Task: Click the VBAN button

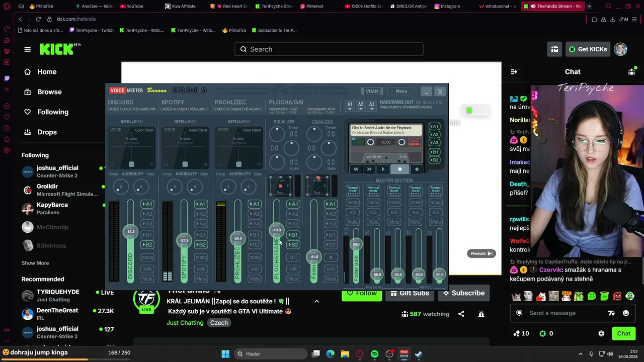Action: pos(372,91)
